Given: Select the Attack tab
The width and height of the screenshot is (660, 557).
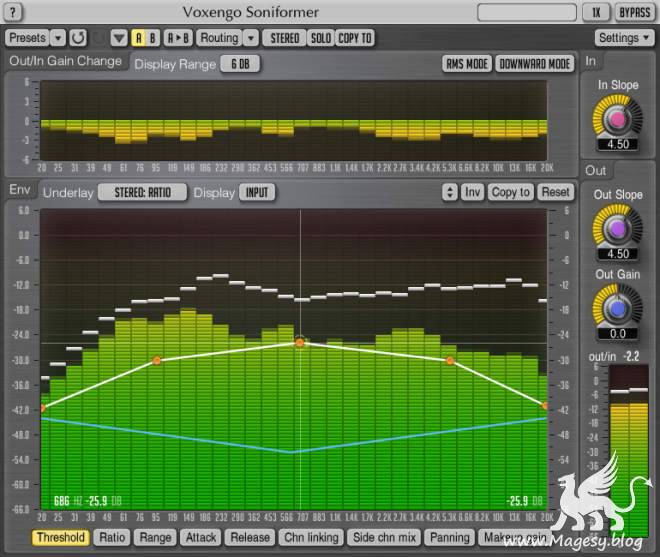Looking at the screenshot, I should pos(201,537).
